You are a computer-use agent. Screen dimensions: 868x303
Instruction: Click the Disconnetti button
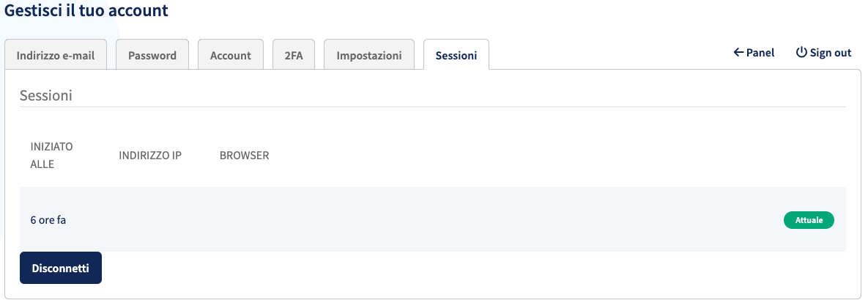(61, 268)
